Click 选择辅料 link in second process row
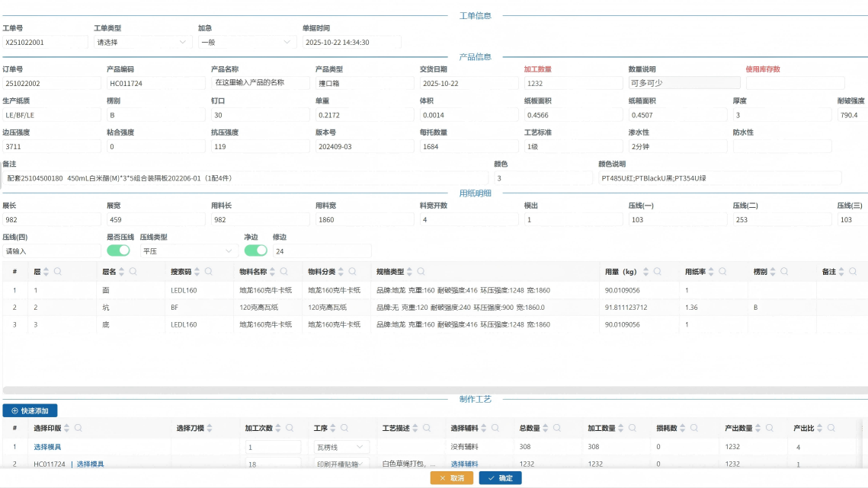The width and height of the screenshot is (868, 488). click(464, 464)
